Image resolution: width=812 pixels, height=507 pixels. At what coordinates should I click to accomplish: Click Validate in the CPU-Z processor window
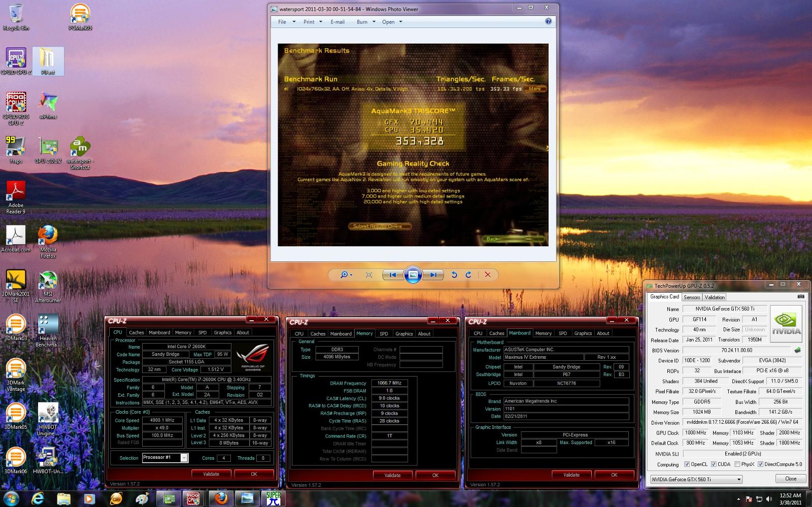(x=211, y=474)
